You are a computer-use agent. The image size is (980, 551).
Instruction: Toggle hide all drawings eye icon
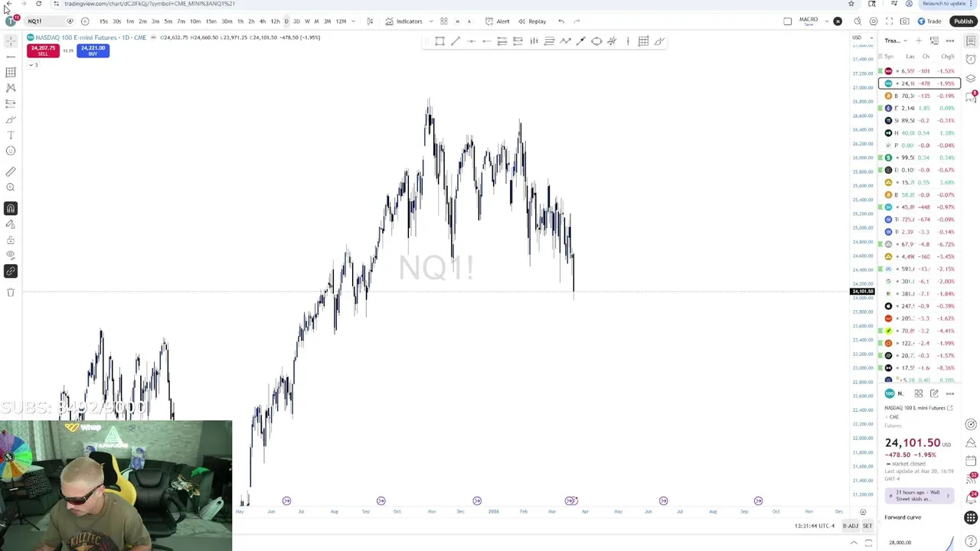click(x=11, y=255)
